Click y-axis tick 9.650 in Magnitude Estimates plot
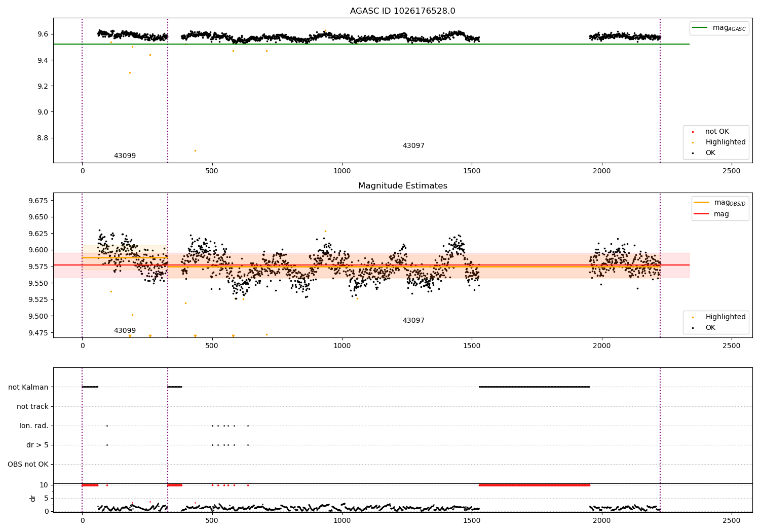The height and width of the screenshot is (532, 760). 39,217
